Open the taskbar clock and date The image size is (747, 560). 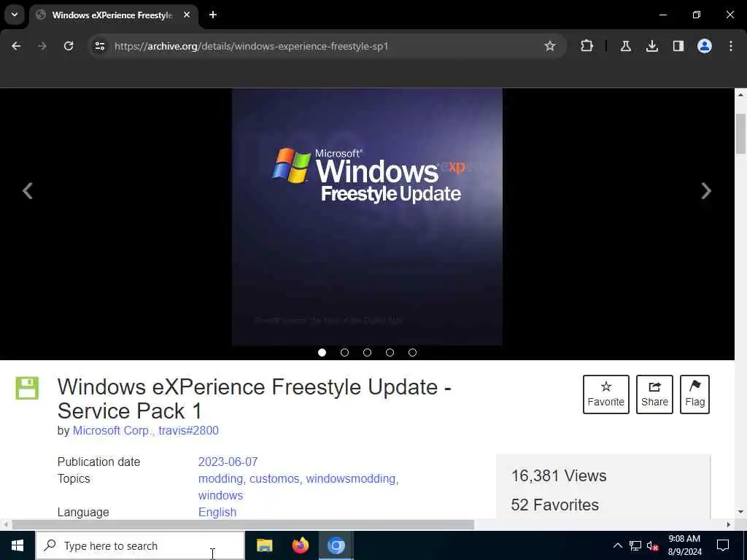[x=684, y=545]
